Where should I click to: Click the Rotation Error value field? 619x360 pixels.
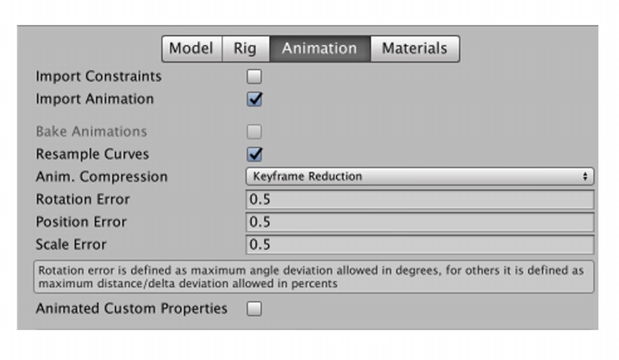pos(420,199)
